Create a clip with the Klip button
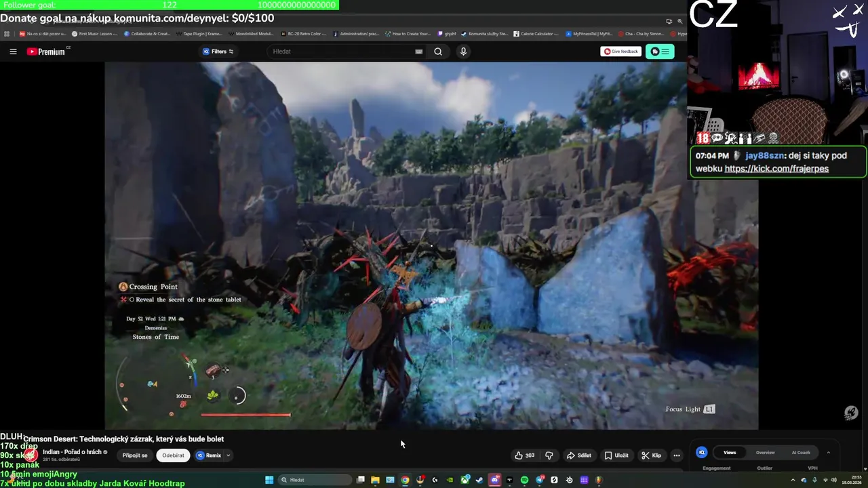 pyautogui.click(x=652, y=455)
